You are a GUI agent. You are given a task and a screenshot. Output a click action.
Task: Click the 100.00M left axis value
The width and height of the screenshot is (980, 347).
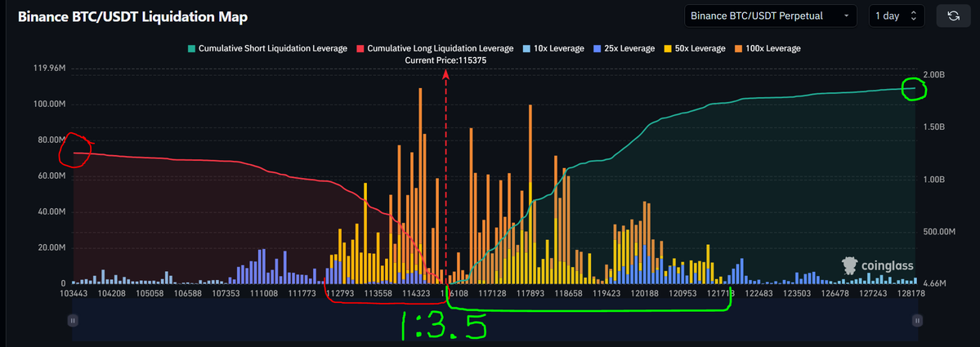point(49,104)
